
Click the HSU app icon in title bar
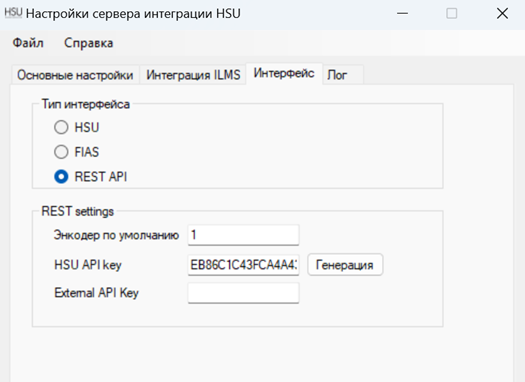point(13,13)
